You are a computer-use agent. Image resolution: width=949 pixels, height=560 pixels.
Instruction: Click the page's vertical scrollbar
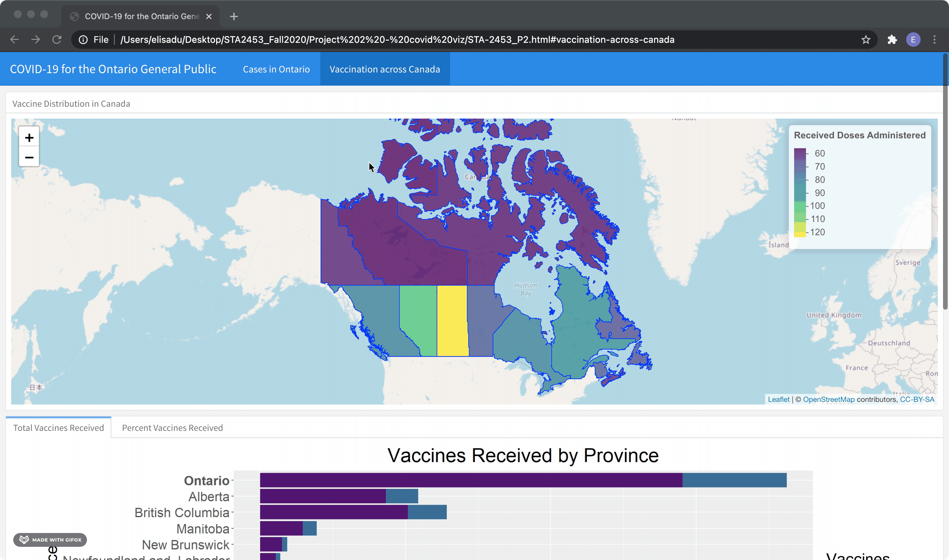945,181
